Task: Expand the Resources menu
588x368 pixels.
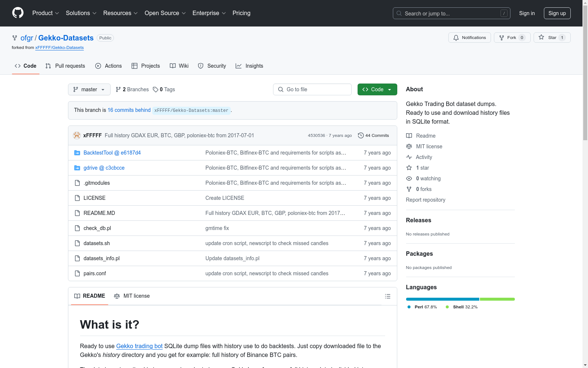Action: (120, 13)
